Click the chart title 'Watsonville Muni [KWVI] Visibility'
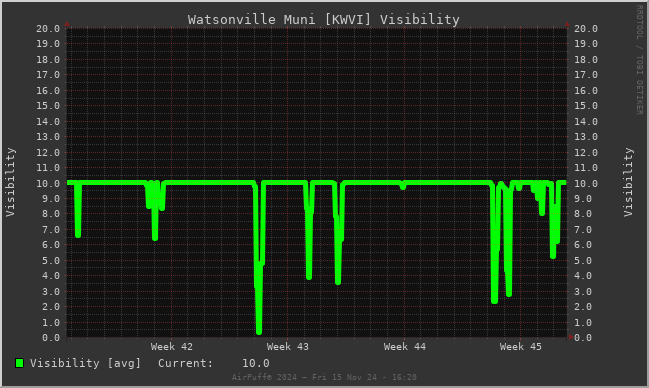The width and height of the screenshot is (649, 388). point(323,19)
